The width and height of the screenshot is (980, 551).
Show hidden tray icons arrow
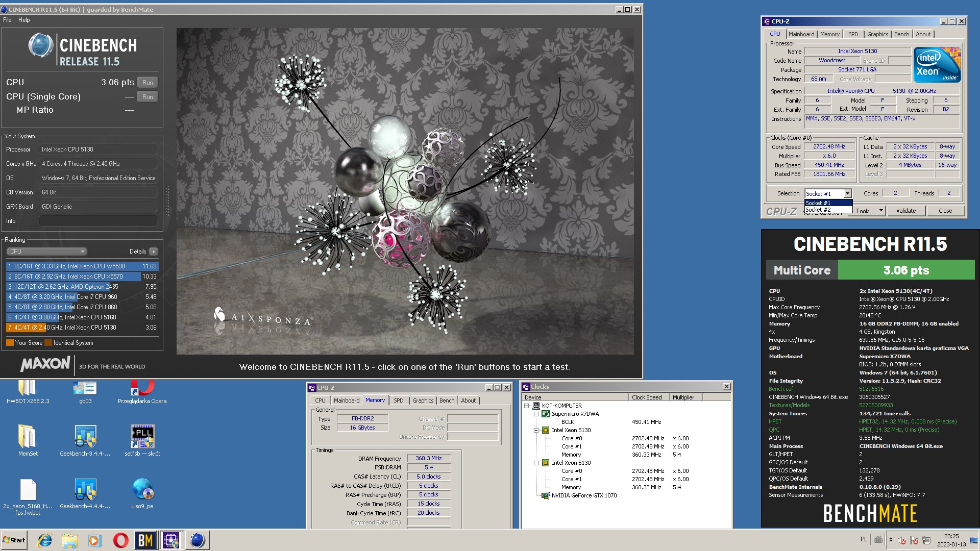pos(891,540)
